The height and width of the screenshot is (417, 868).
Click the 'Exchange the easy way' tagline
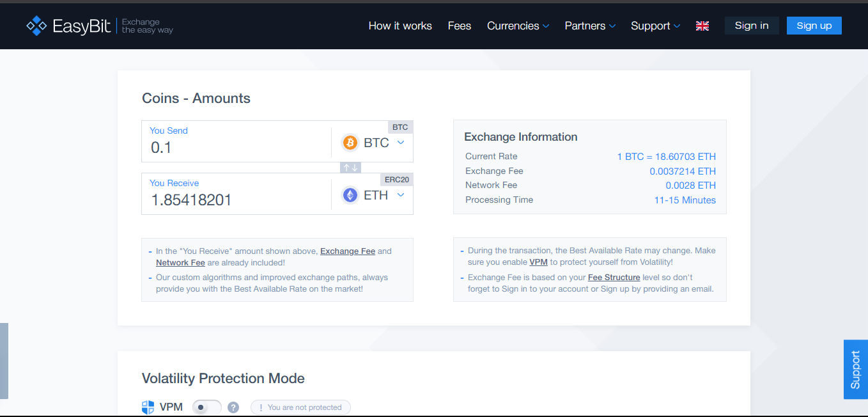pyautogui.click(x=148, y=26)
